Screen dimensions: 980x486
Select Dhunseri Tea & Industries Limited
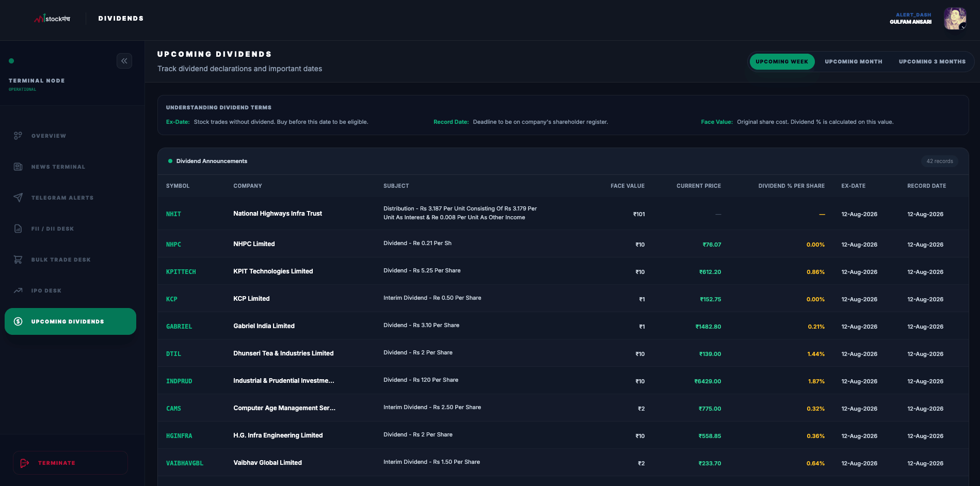tap(283, 353)
